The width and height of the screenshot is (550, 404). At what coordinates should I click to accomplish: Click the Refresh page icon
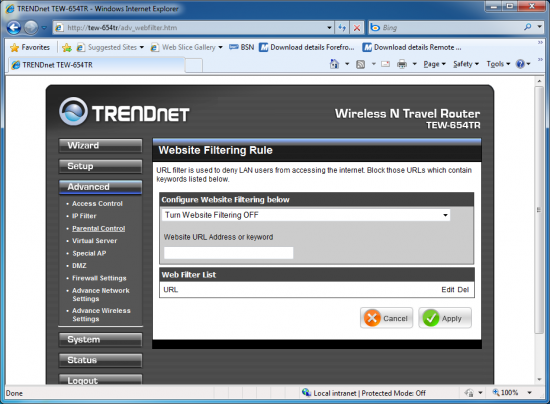point(342,28)
